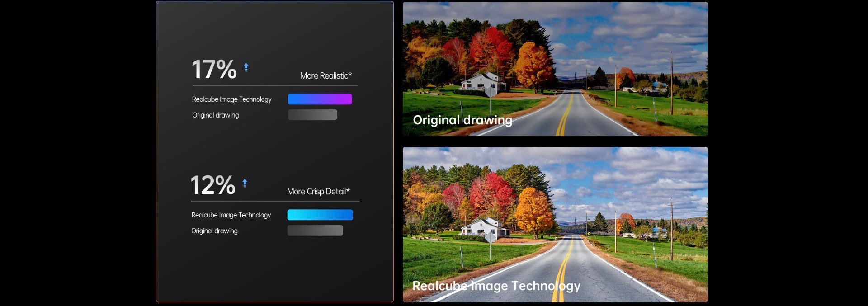Select the More Realistic* label
Image resolution: width=868 pixels, height=306 pixels.
coord(325,76)
